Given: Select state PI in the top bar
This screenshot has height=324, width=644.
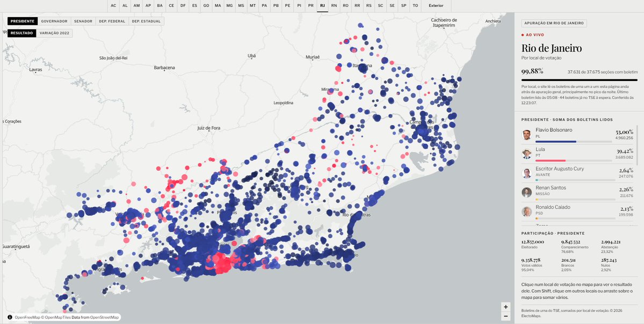Looking at the screenshot, I should pos(299,6).
